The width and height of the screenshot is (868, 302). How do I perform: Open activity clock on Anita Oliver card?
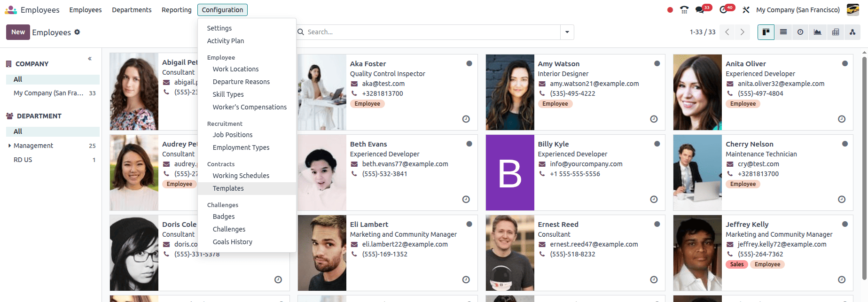coord(842,119)
